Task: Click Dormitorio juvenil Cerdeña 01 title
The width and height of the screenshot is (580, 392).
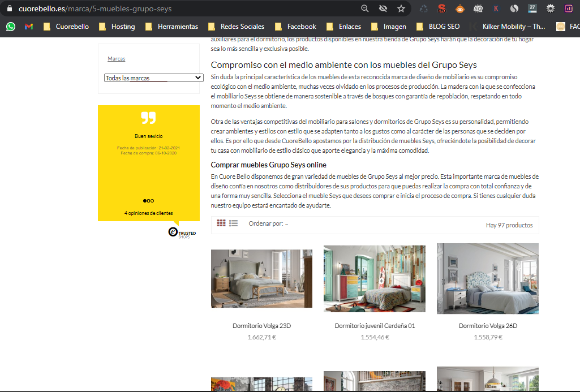Action: pos(375,326)
